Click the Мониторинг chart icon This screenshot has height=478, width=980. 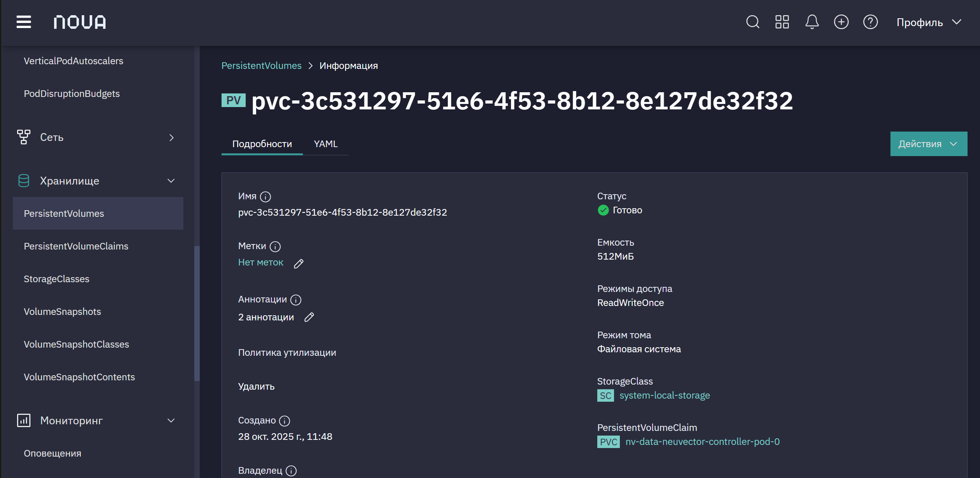tap(24, 420)
